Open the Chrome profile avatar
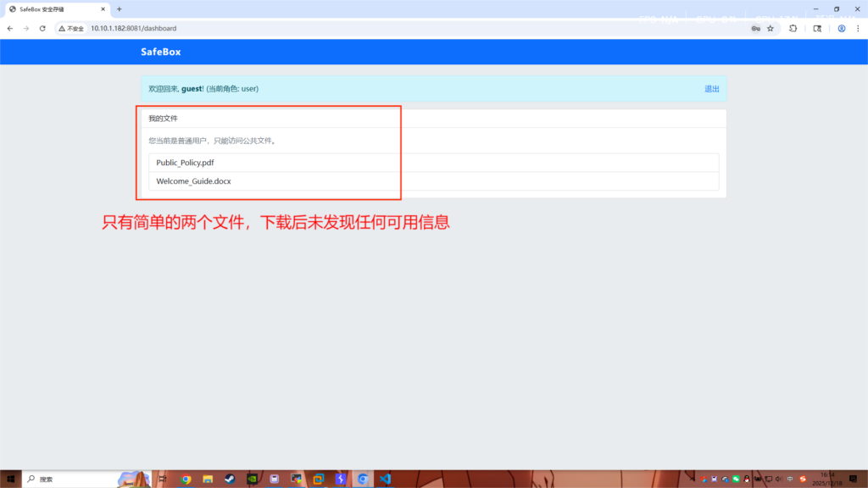The width and height of the screenshot is (868, 488). pos(842,28)
